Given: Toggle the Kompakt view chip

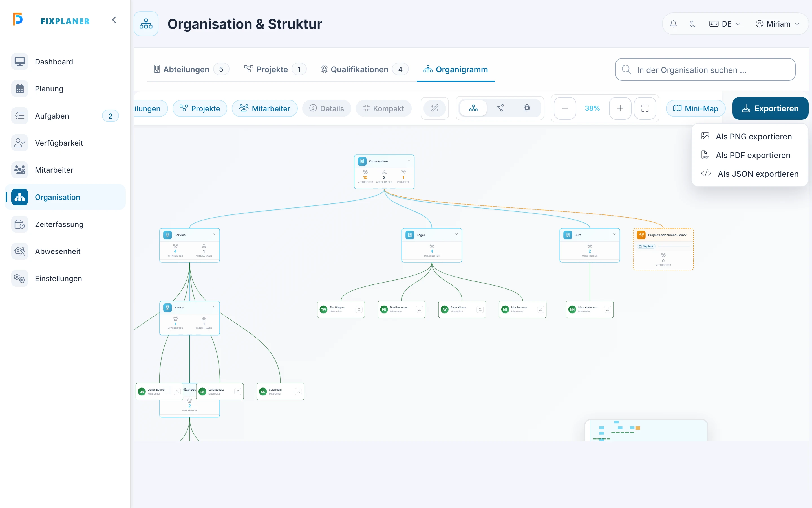Looking at the screenshot, I should tap(383, 109).
